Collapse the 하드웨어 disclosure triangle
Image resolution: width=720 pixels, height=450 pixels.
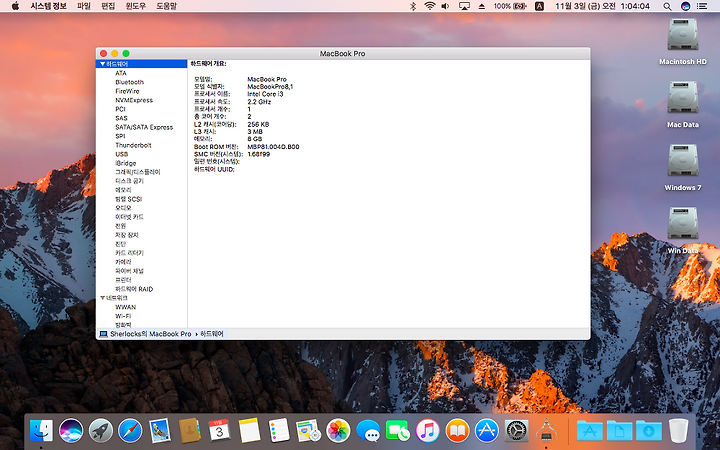(x=102, y=64)
